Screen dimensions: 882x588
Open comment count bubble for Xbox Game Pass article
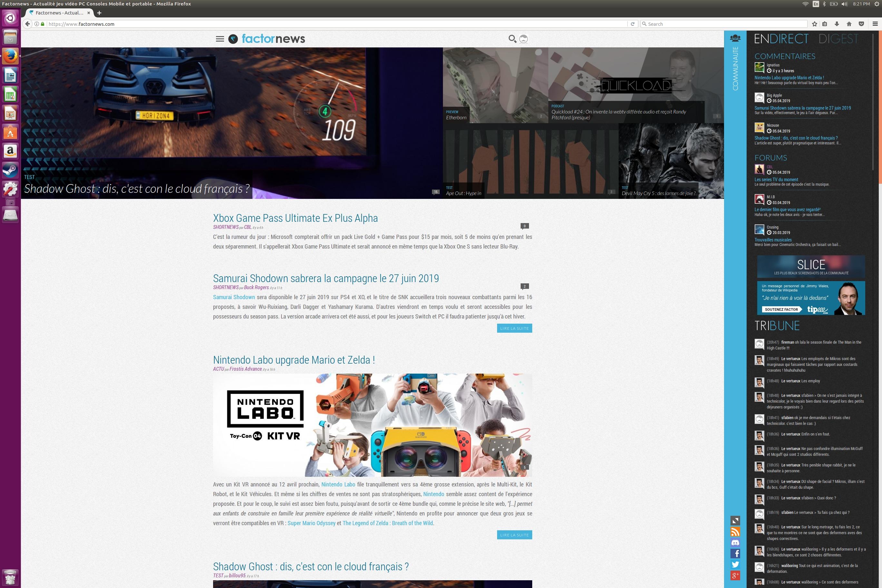pos(524,226)
